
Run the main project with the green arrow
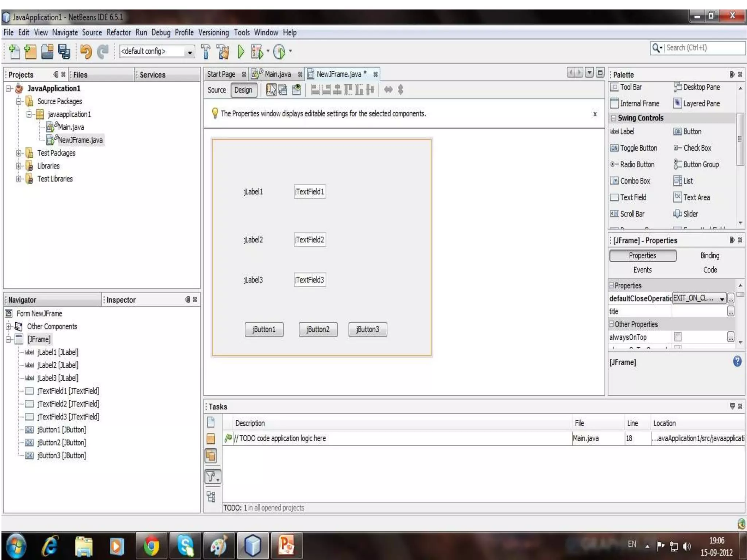[x=241, y=51]
